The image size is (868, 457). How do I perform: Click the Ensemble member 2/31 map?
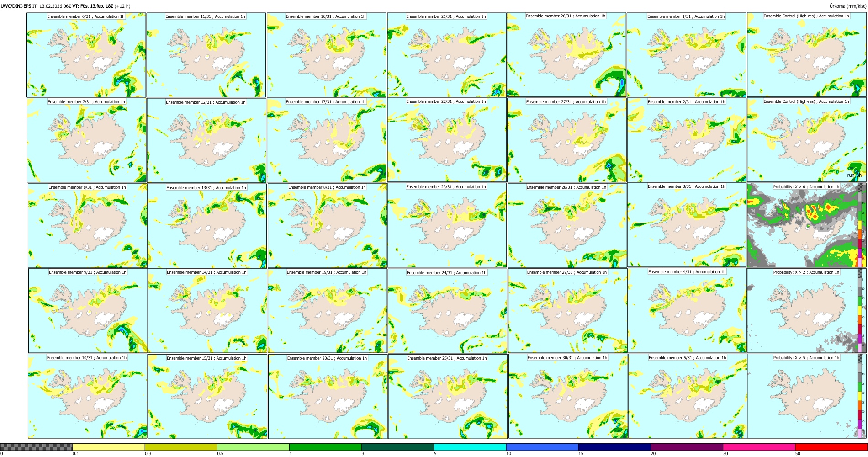(x=687, y=140)
